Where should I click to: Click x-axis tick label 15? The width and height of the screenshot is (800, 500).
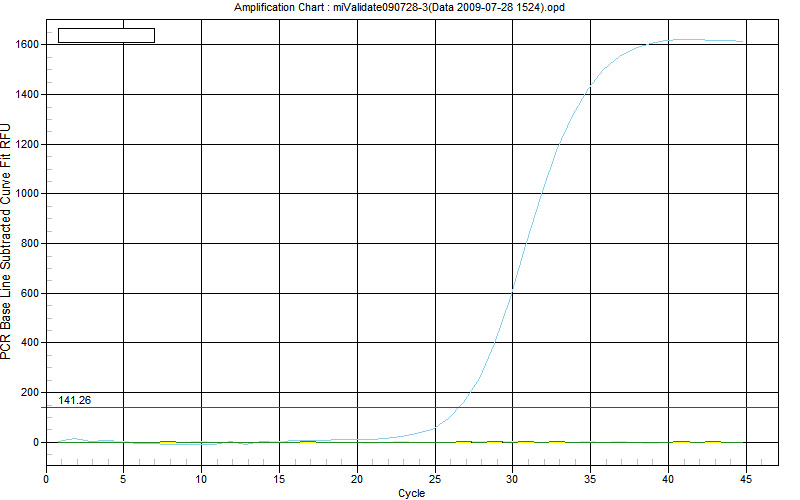pyautogui.click(x=279, y=479)
